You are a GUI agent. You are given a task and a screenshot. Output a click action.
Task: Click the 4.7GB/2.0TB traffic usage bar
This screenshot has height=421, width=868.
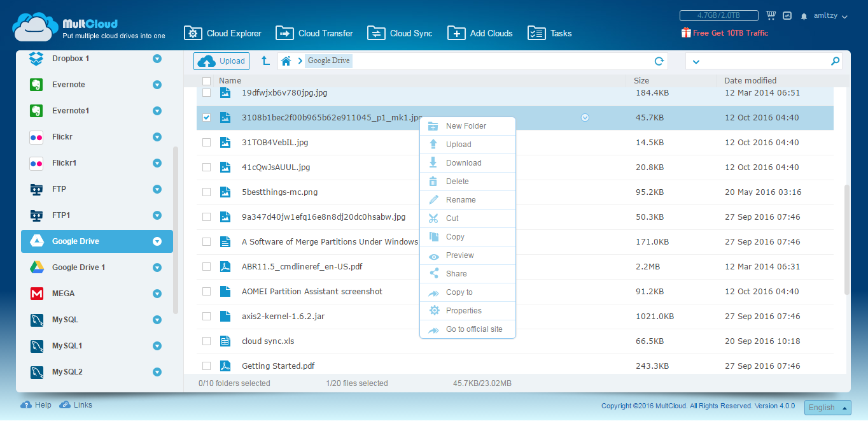pyautogui.click(x=718, y=15)
